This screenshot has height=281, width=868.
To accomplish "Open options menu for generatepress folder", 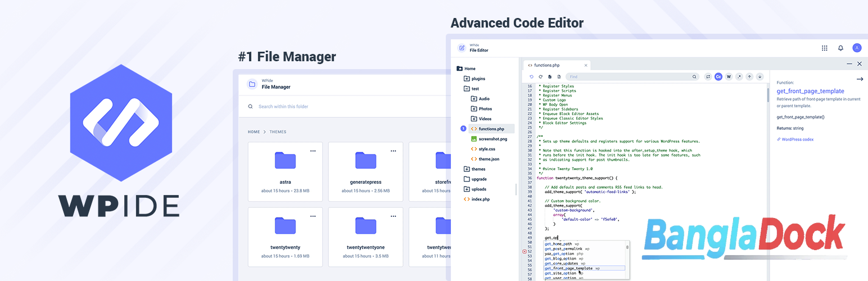I will coord(394,151).
